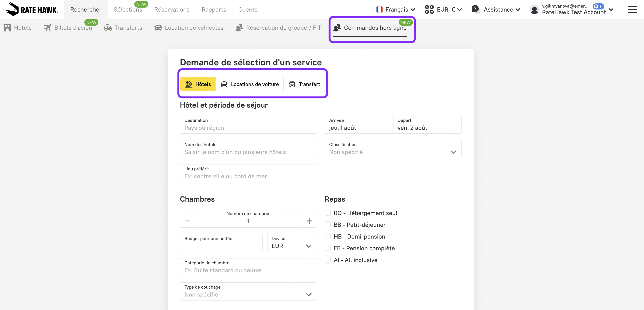Screen dimensions: 644x310
Task: Open the Français language dropdown
Action: 396,9
